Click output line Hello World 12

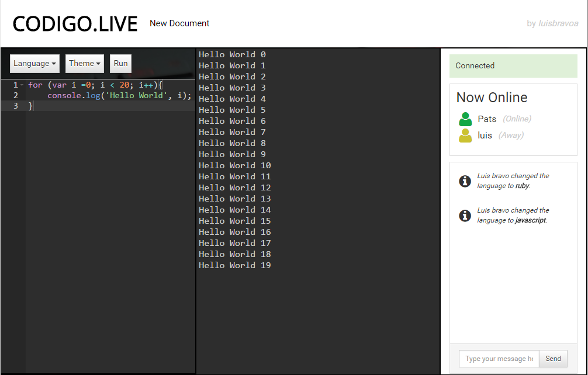(x=235, y=187)
